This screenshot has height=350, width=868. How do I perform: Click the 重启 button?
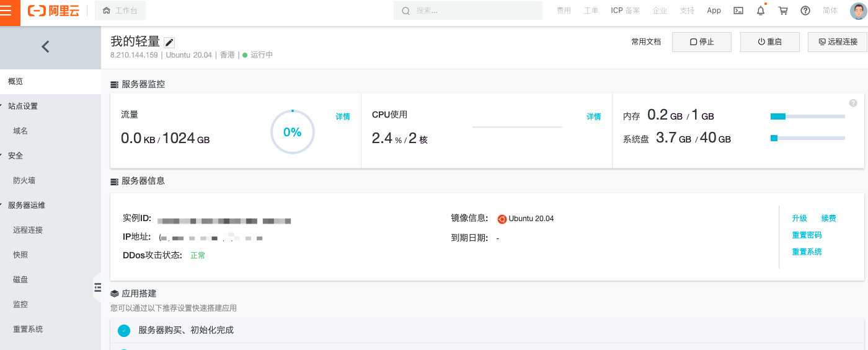[769, 42]
